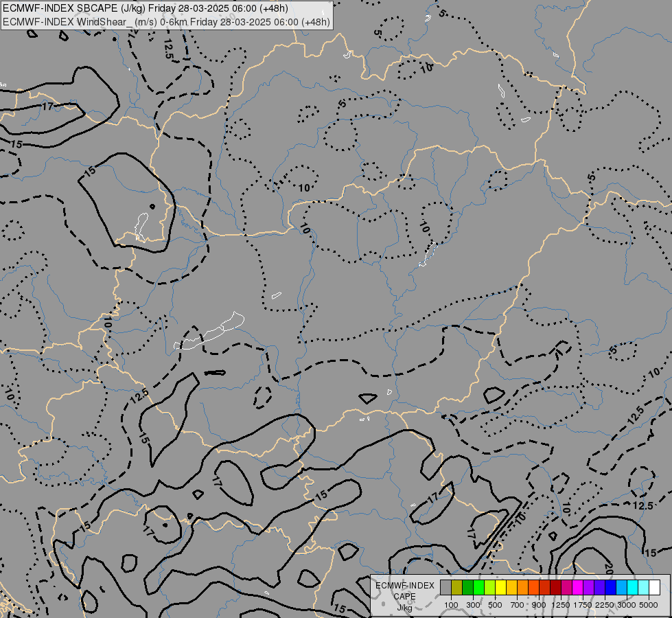Select the golden amber legend swatch
This screenshot has height=618, width=672.
click(x=511, y=588)
